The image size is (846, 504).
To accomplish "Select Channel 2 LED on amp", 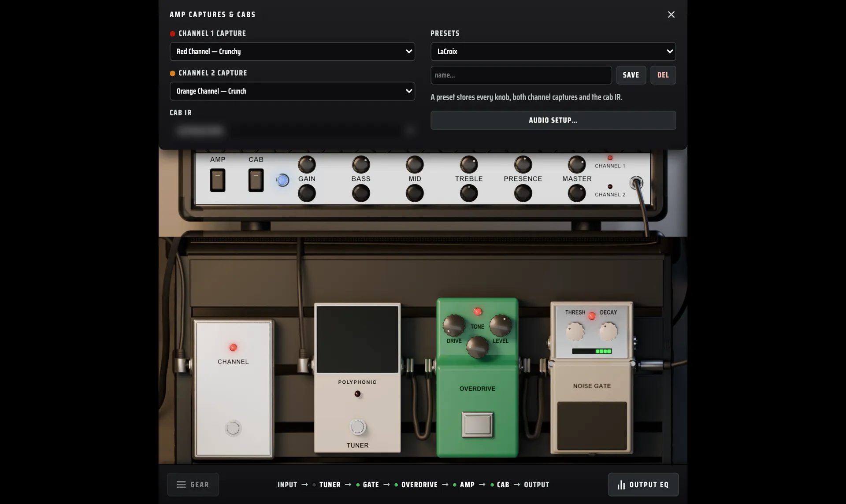I will coord(610,186).
